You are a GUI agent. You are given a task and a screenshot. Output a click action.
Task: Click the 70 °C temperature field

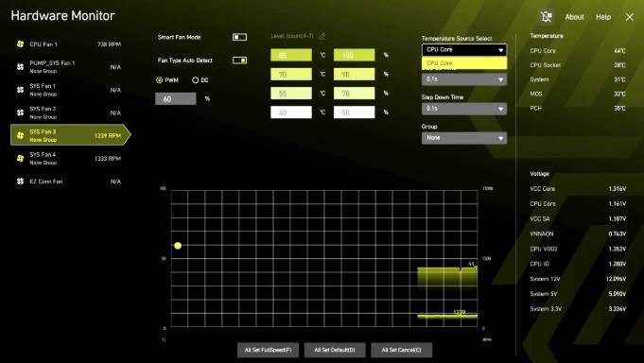click(290, 75)
